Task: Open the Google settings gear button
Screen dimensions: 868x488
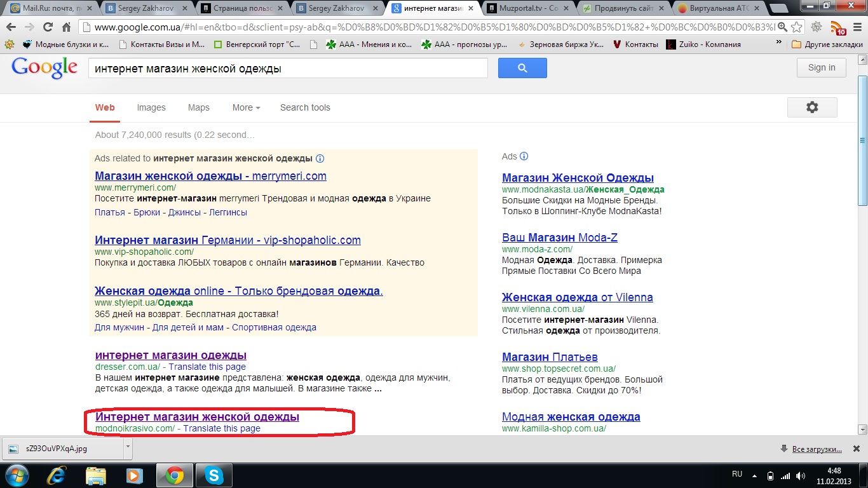Action: 812,107
